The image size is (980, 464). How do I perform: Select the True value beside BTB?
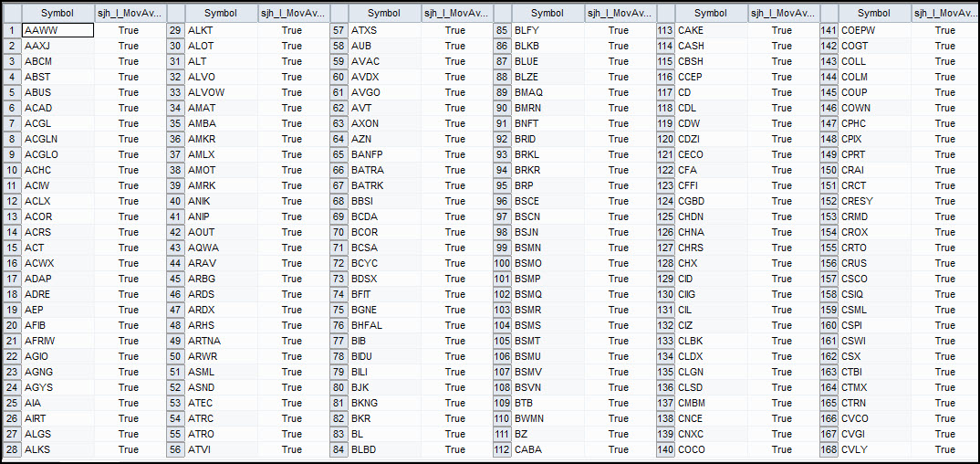point(619,403)
